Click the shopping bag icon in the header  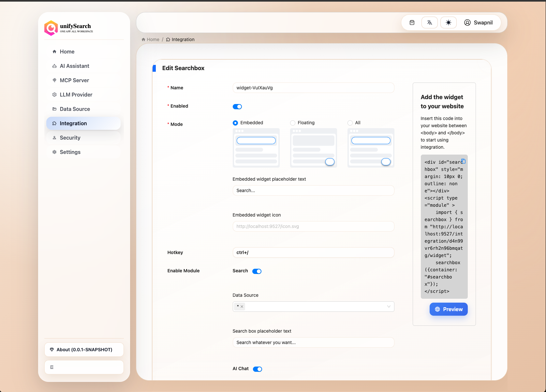(x=412, y=23)
